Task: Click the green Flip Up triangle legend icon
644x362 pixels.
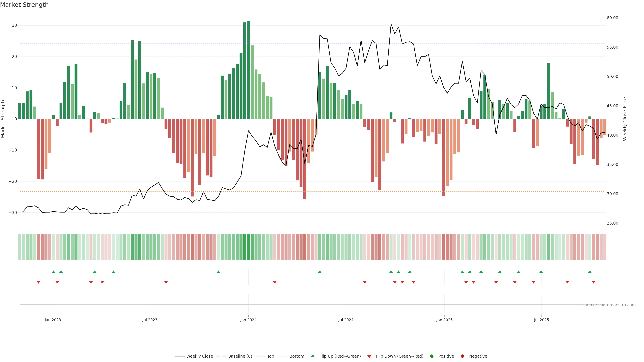Action: [x=312, y=356]
